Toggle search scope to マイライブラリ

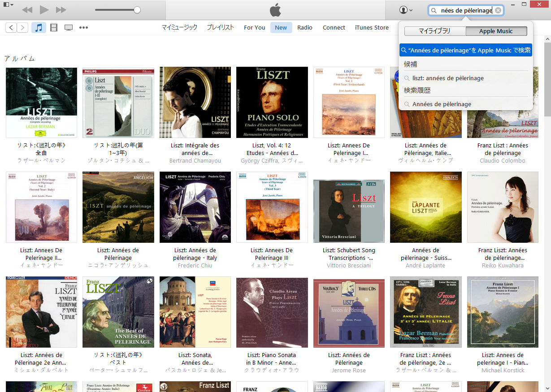435,31
